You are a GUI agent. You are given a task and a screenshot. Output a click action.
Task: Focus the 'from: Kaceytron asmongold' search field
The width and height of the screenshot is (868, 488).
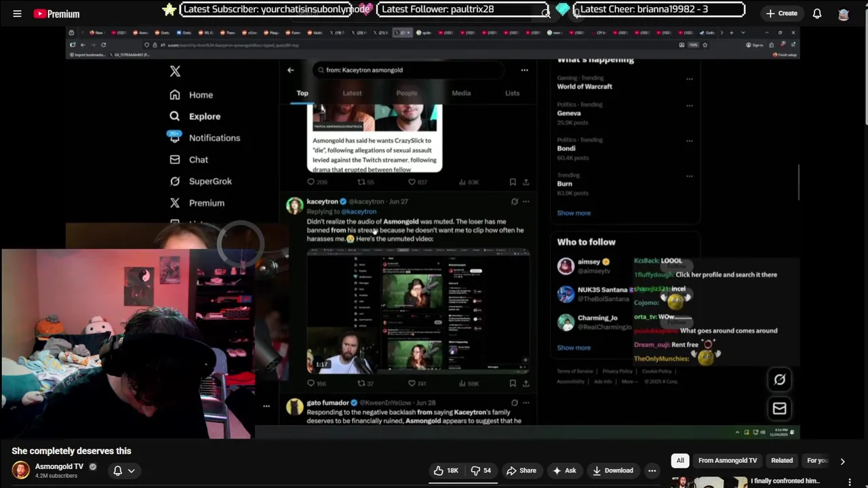coord(408,70)
